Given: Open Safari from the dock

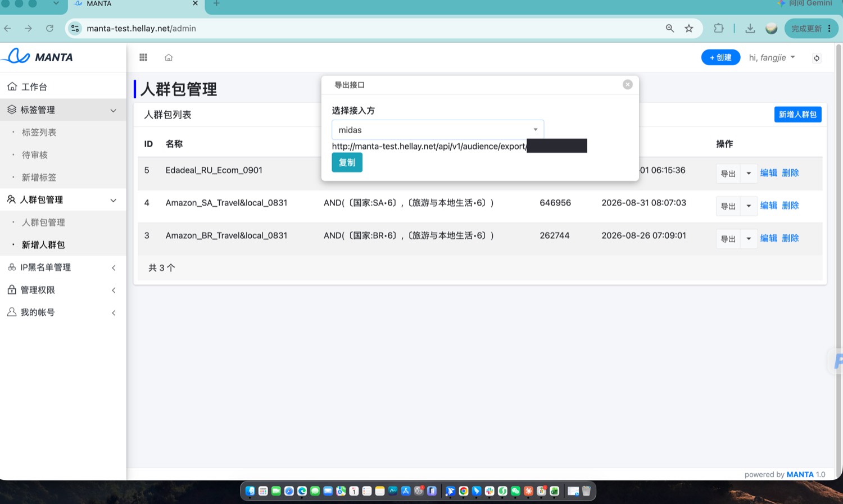Looking at the screenshot, I should [289, 491].
